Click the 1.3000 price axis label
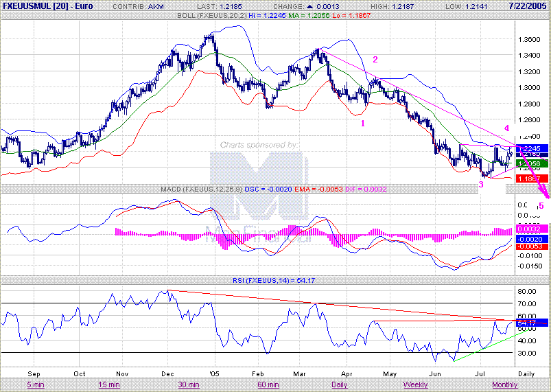Viewport: 551px width, 392px height. coord(529,88)
